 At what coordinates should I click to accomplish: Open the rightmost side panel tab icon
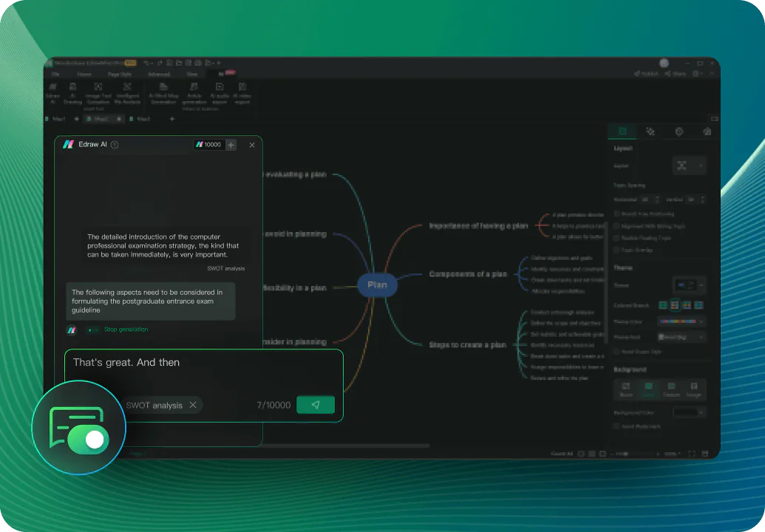coord(707,132)
